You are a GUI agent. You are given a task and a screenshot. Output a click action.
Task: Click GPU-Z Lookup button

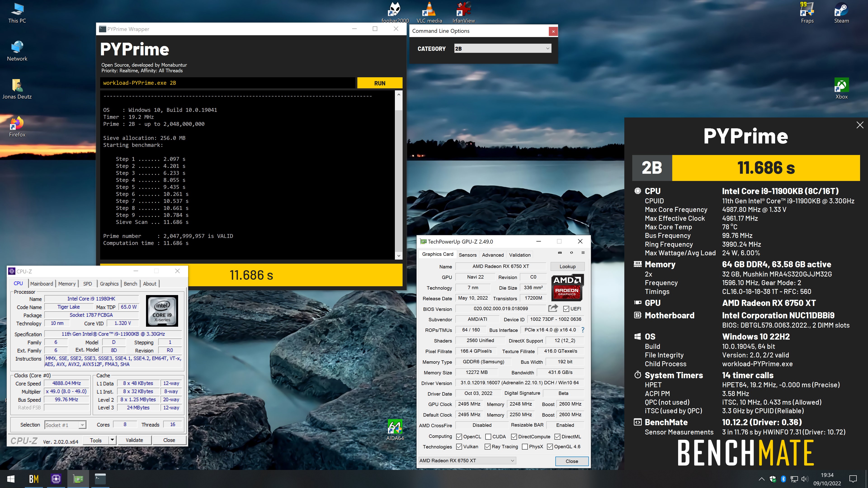[x=567, y=266]
